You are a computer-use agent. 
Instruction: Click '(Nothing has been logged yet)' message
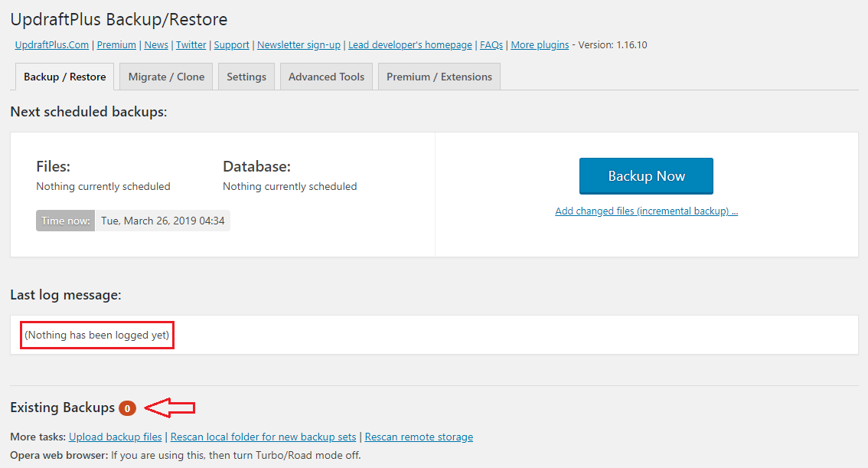pos(97,335)
